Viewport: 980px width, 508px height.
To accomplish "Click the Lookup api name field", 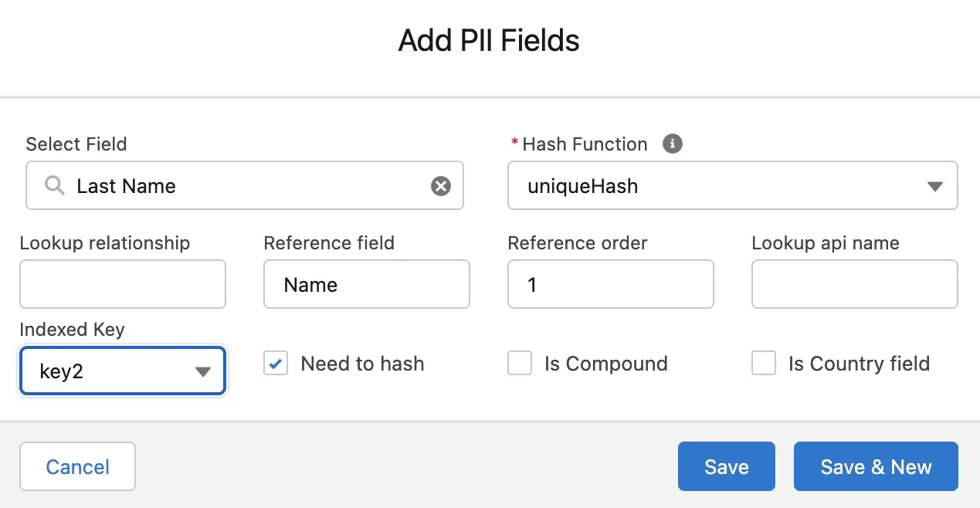I will [855, 284].
